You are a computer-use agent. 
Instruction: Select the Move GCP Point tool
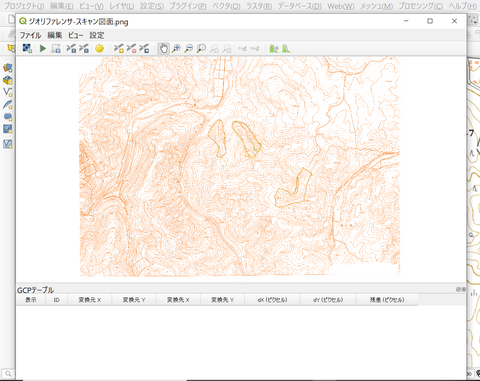click(144, 49)
